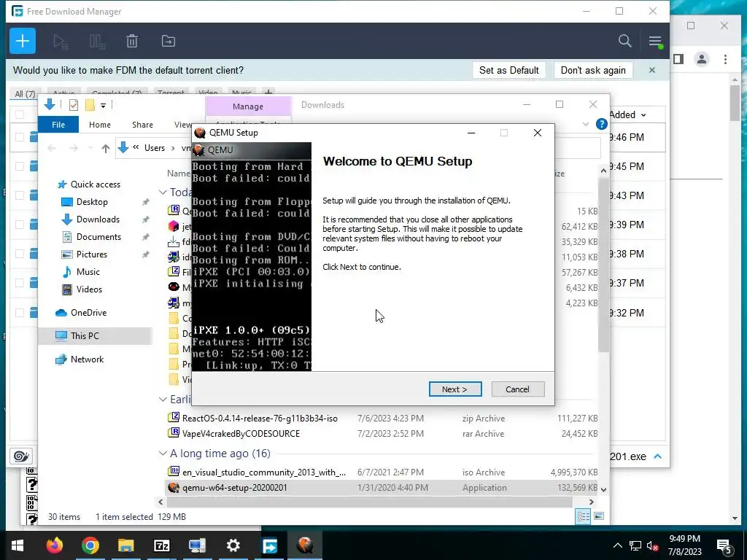
Task: Dismiss the FDM default torrent client banner
Action: click(652, 71)
